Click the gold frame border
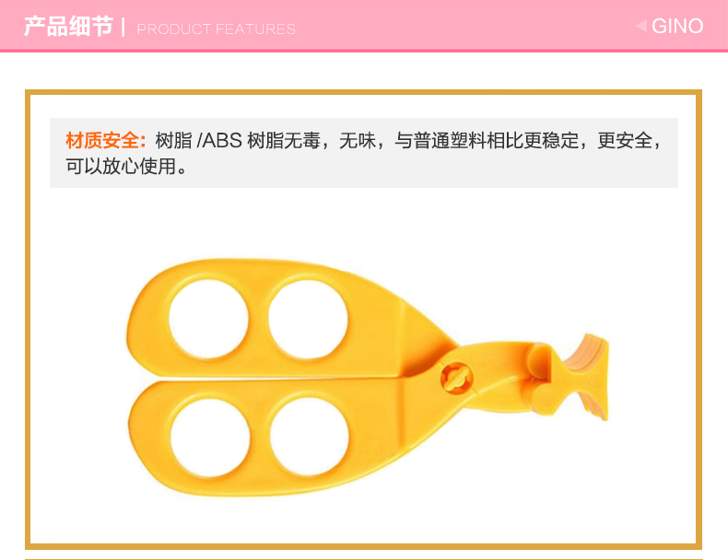 click(363, 92)
